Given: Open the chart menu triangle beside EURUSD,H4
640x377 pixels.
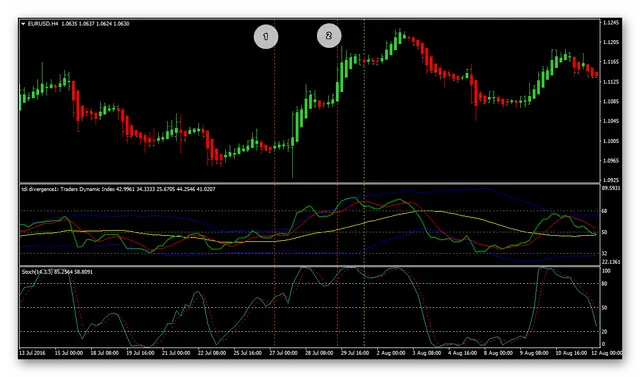Looking at the screenshot, I should (23, 24).
